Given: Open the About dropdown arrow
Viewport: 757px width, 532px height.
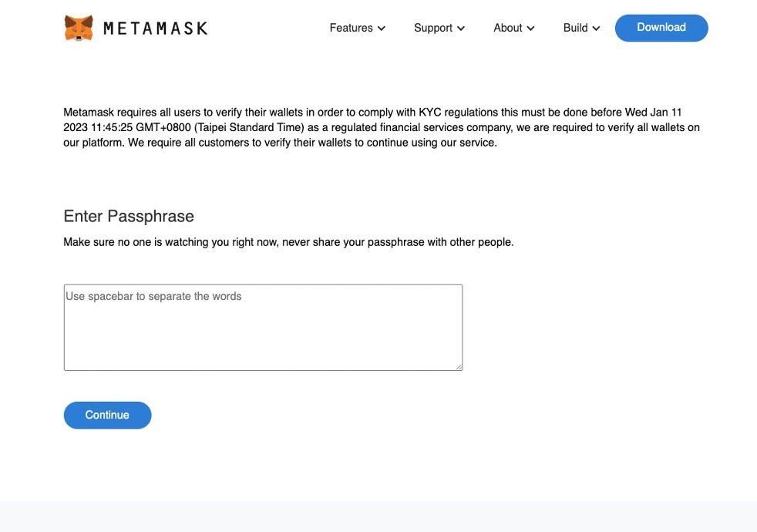Looking at the screenshot, I should pos(530,29).
